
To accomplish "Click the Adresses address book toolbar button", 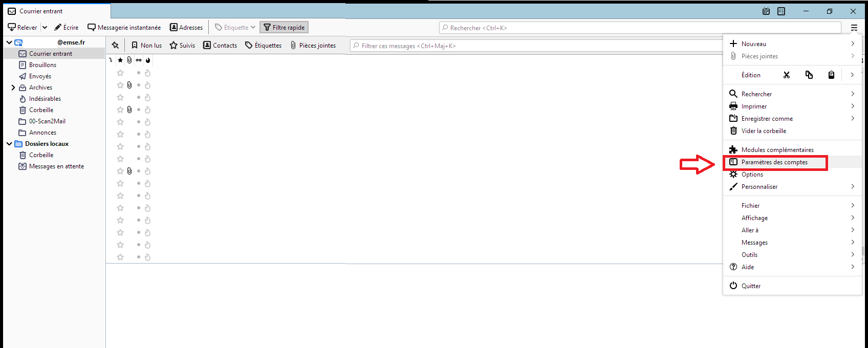I will pyautogui.click(x=186, y=28).
